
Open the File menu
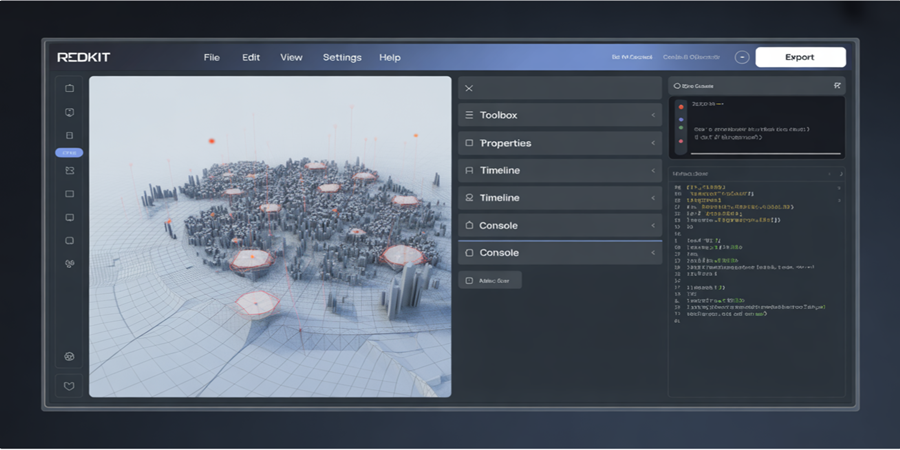point(212,57)
